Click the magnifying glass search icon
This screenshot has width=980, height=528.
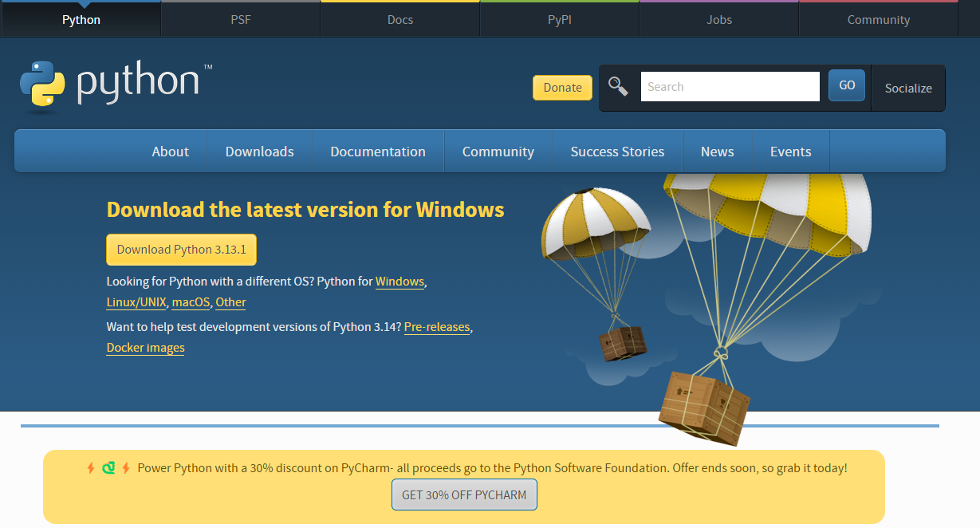point(618,86)
